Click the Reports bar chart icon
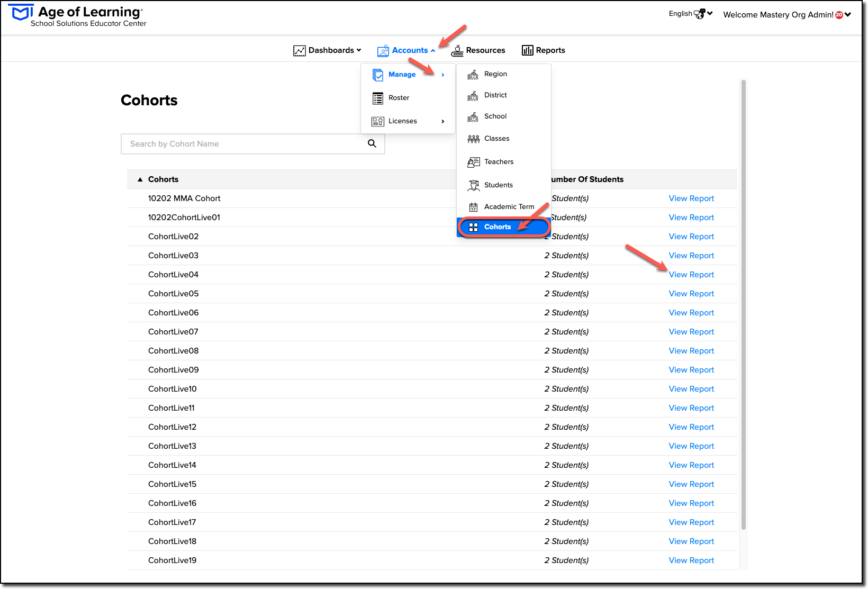The image size is (868, 589). pyautogui.click(x=528, y=50)
